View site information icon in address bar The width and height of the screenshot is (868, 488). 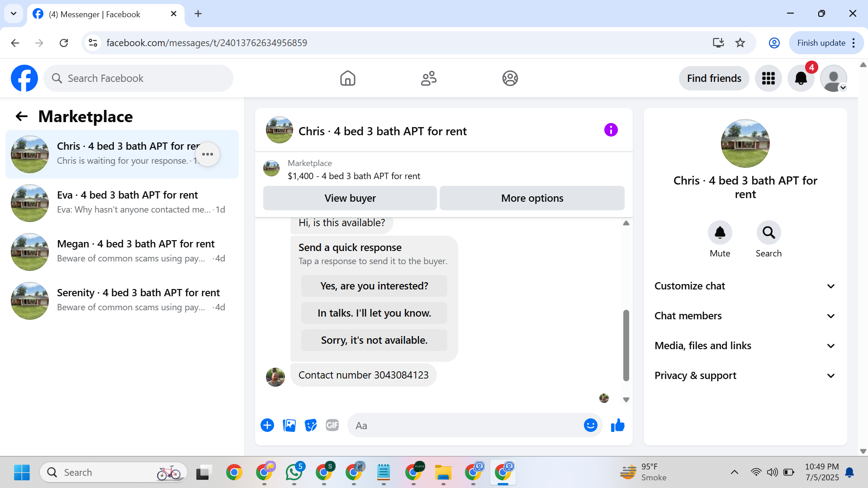coord(93,43)
